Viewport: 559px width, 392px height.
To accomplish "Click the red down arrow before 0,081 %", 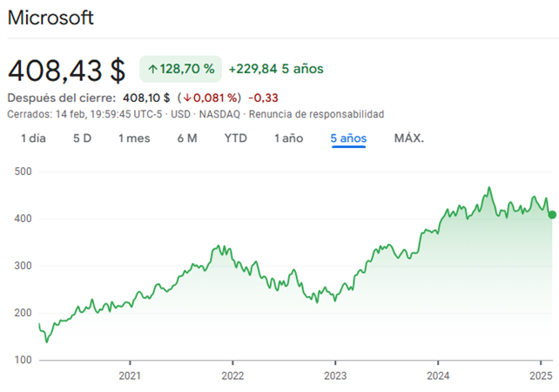I will click(187, 98).
